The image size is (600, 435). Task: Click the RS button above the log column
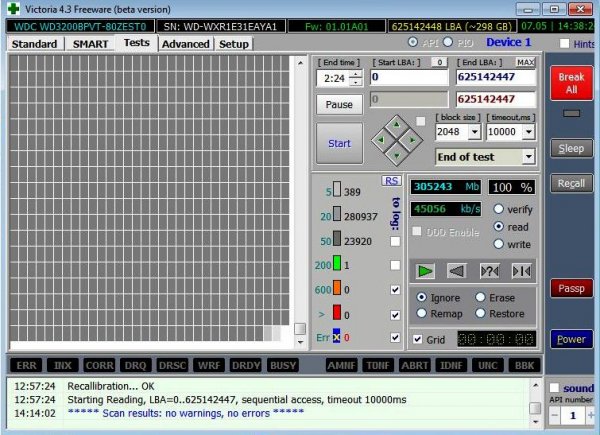(392, 180)
